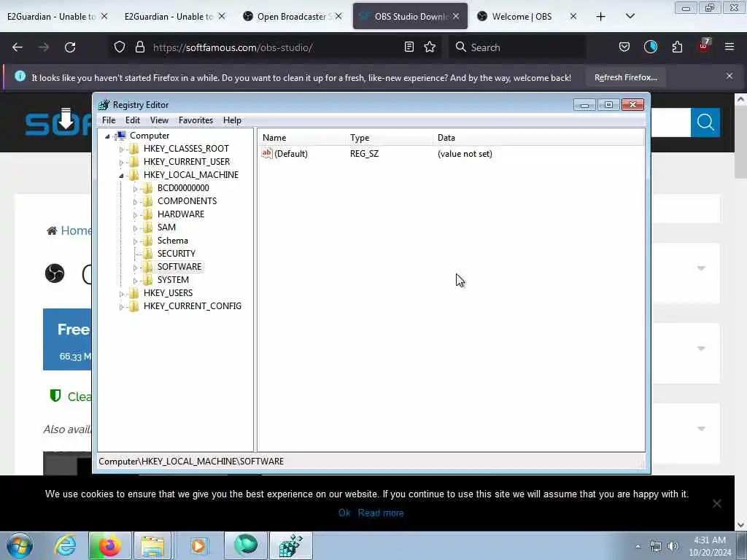Open the tracking protection shield icon
747x560 pixels.
point(120,47)
